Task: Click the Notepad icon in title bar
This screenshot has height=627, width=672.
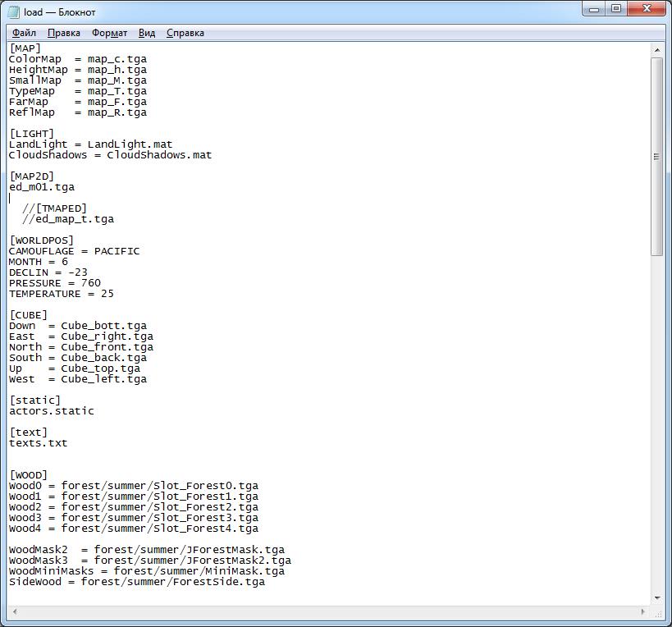Action: click(x=14, y=12)
